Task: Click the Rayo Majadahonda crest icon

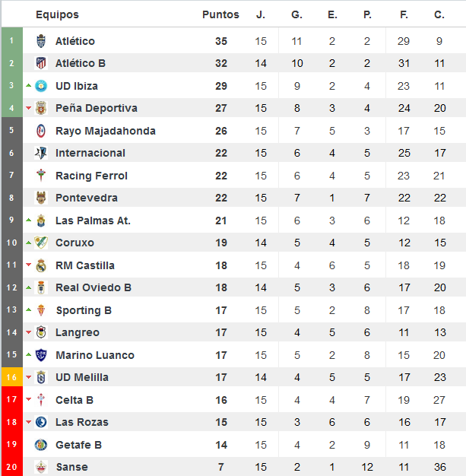Action: tap(41, 131)
